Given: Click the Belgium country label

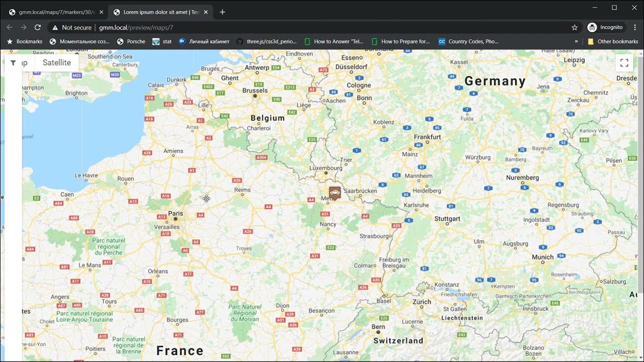Looking at the screenshot, I should pyautogui.click(x=268, y=118).
